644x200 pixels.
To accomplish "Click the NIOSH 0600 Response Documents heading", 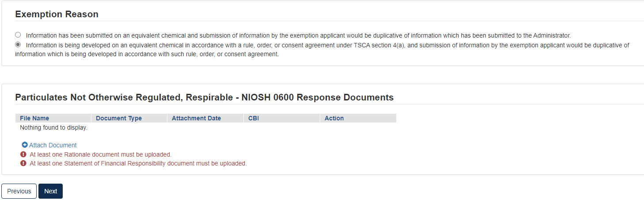I will click(204, 97).
